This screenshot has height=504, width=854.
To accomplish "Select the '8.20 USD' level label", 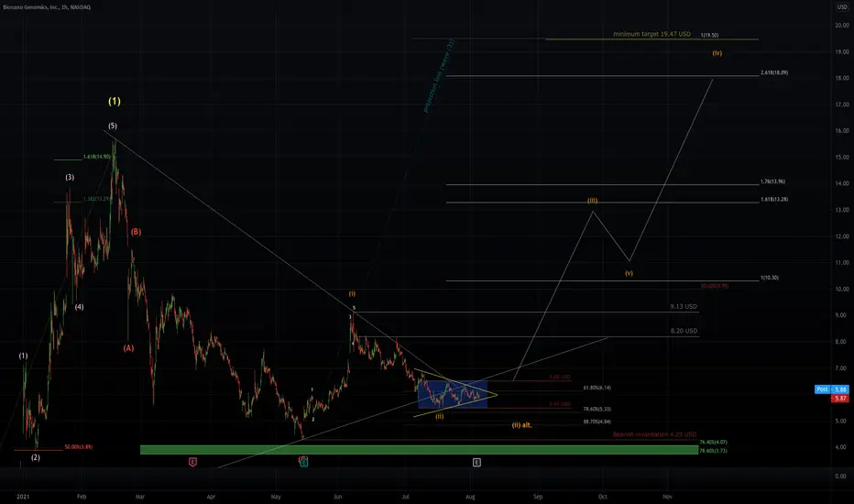I will click(x=684, y=331).
